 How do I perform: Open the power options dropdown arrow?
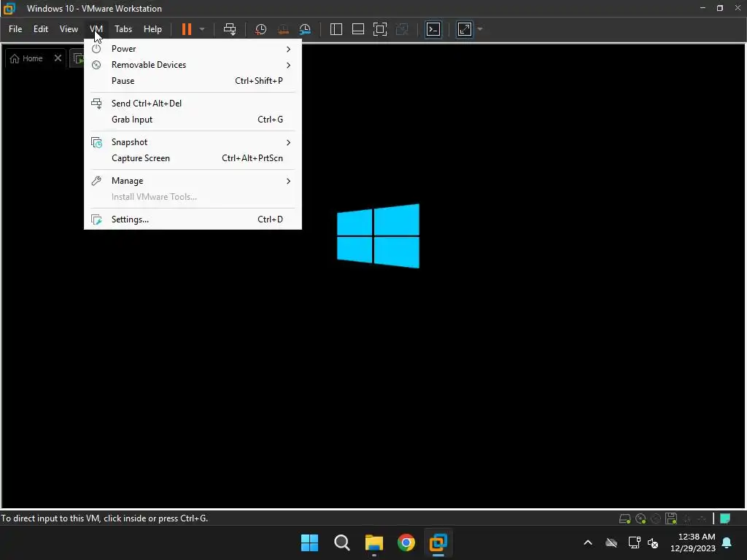click(202, 29)
